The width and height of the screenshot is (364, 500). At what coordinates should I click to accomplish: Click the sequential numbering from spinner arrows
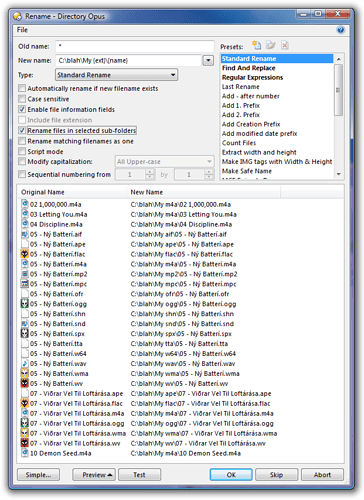[x=150, y=174]
